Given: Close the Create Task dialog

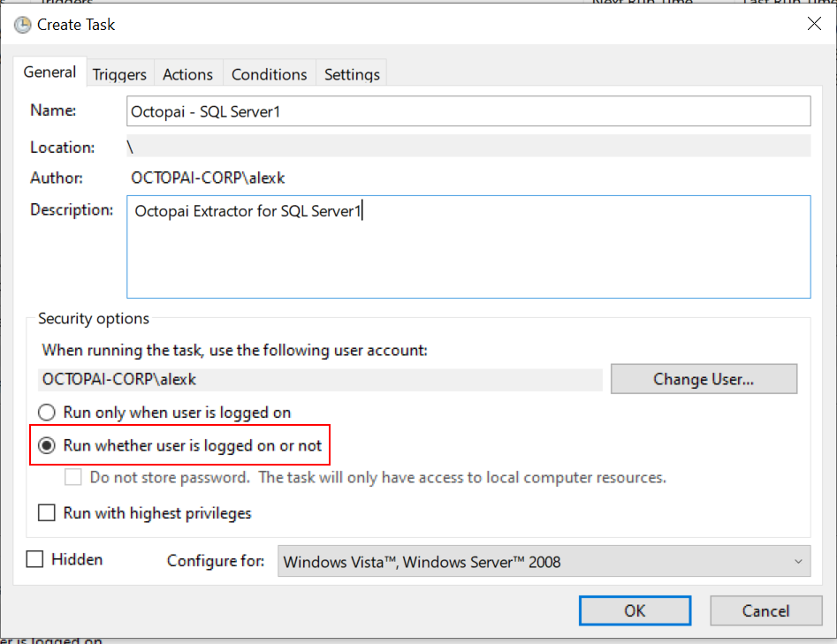Looking at the screenshot, I should click(814, 24).
